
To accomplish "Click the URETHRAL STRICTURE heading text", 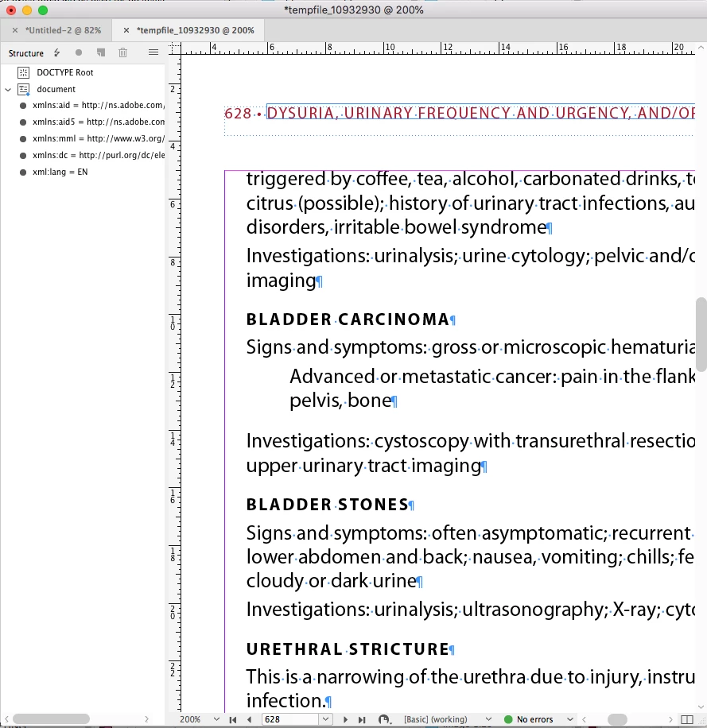I will coord(348,649).
